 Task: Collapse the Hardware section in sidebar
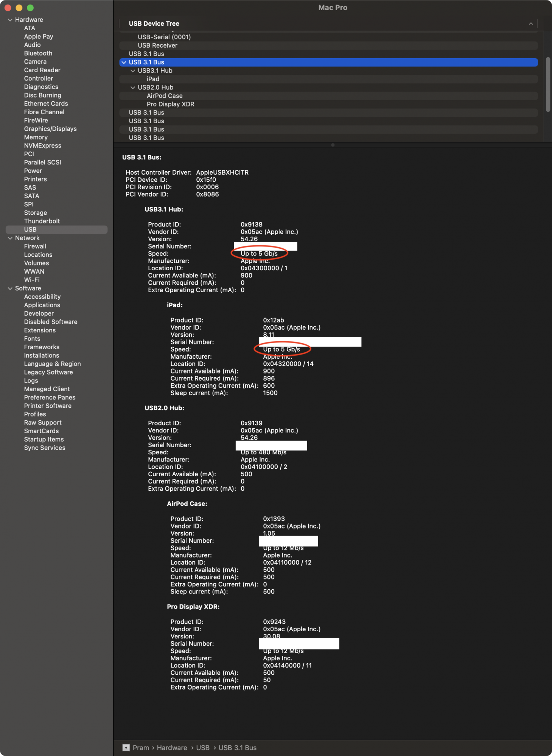click(10, 20)
